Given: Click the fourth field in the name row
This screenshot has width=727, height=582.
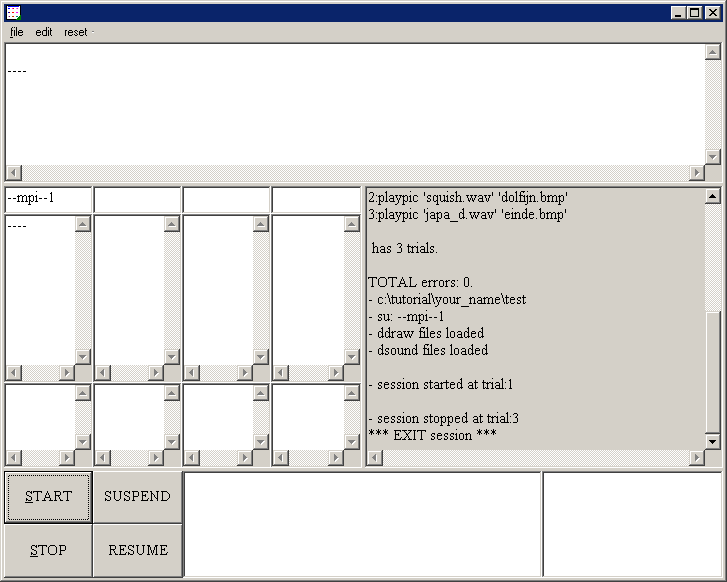Looking at the screenshot, I should coord(316,200).
